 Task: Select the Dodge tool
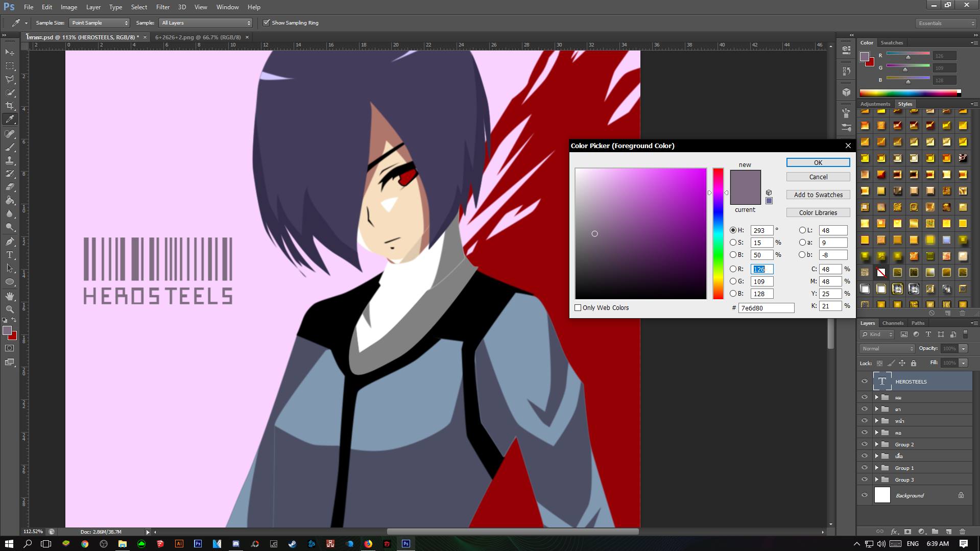point(10,227)
